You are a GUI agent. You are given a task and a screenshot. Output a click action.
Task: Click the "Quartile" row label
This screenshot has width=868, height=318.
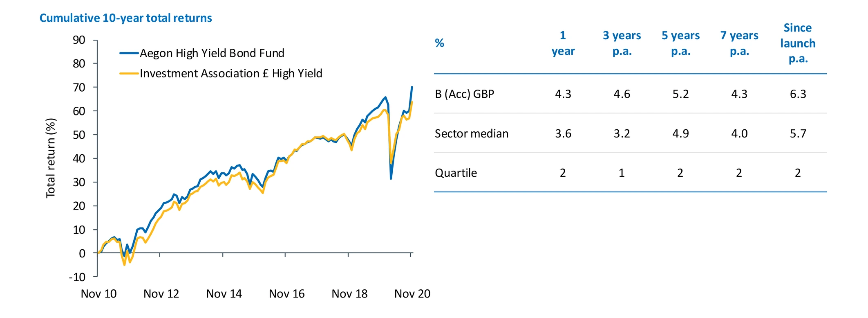click(456, 173)
